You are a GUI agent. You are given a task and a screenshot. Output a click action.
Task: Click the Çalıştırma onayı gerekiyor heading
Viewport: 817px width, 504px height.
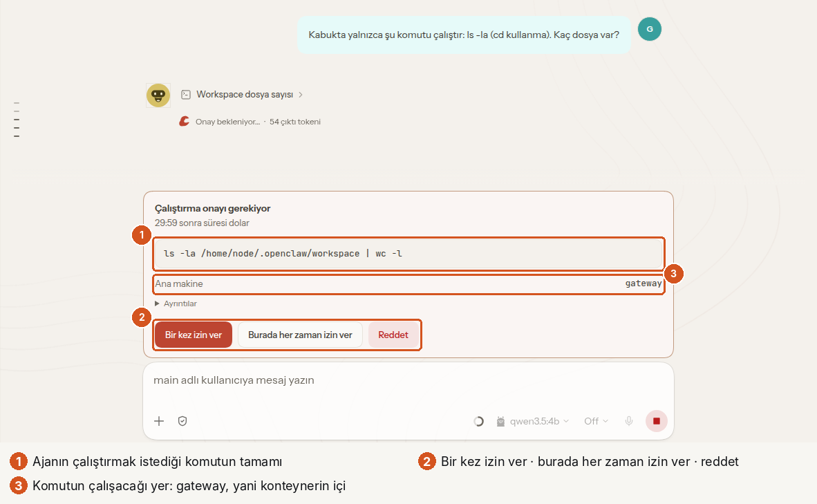point(213,208)
